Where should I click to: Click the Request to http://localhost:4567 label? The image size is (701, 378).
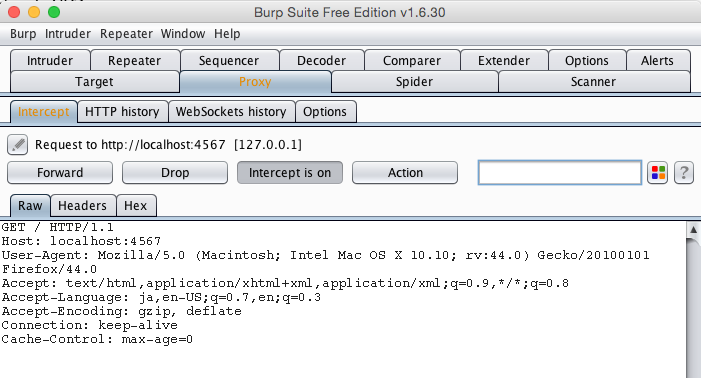pos(169,145)
